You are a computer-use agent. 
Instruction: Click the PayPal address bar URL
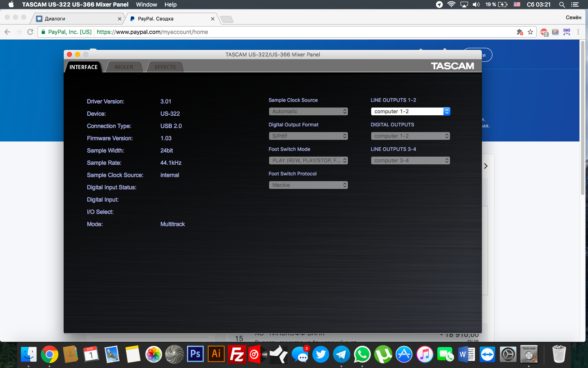coord(152,32)
